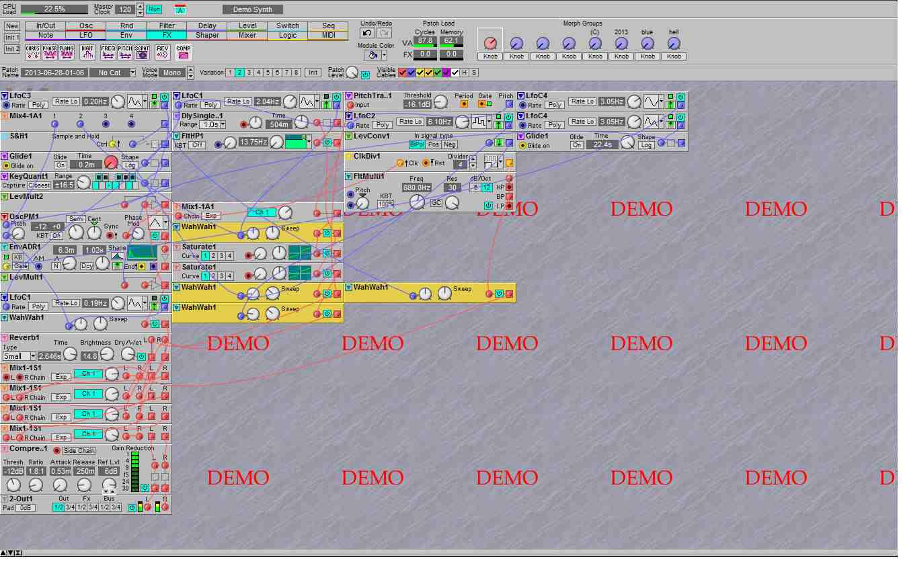Select slot A indicator at the top
The width and height of the screenshot is (903, 588).
tap(180, 9)
